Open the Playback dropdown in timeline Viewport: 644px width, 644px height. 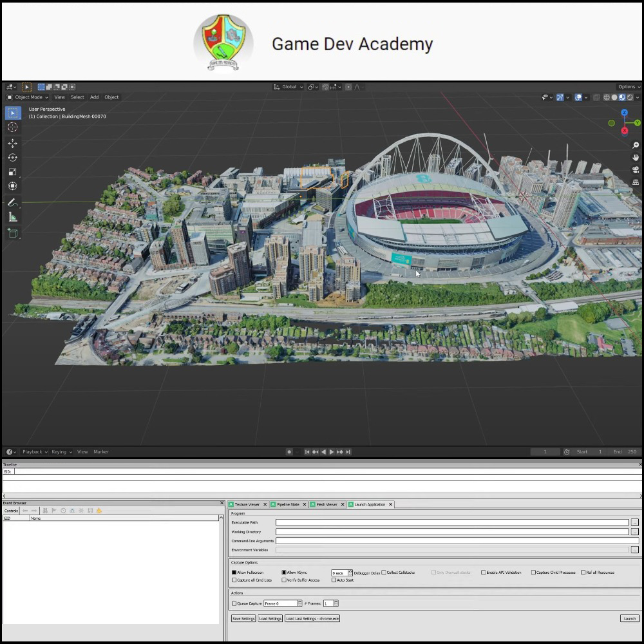pyautogui.click(x=35, y=452)
